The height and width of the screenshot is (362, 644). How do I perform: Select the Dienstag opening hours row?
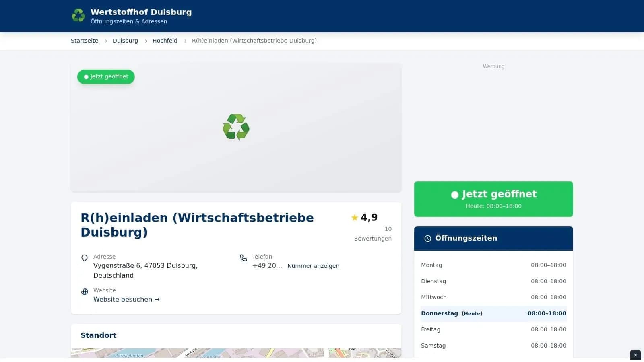pos(493,281)
